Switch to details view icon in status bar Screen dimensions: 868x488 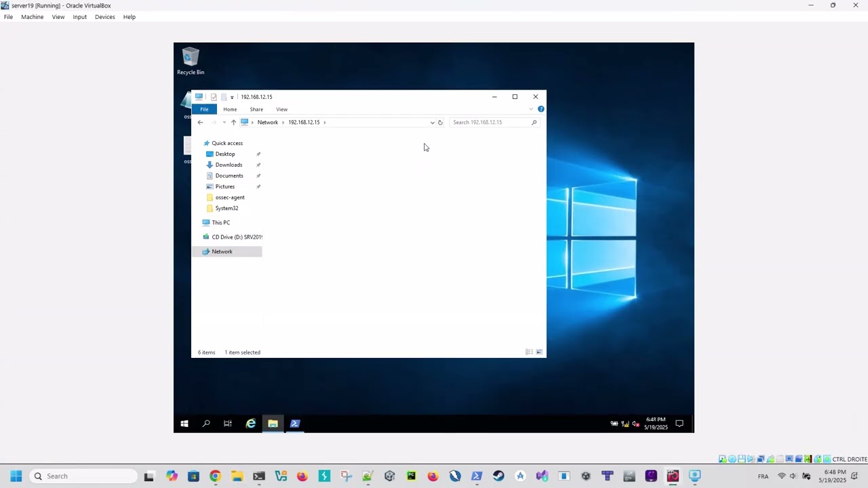click(529, 352)
